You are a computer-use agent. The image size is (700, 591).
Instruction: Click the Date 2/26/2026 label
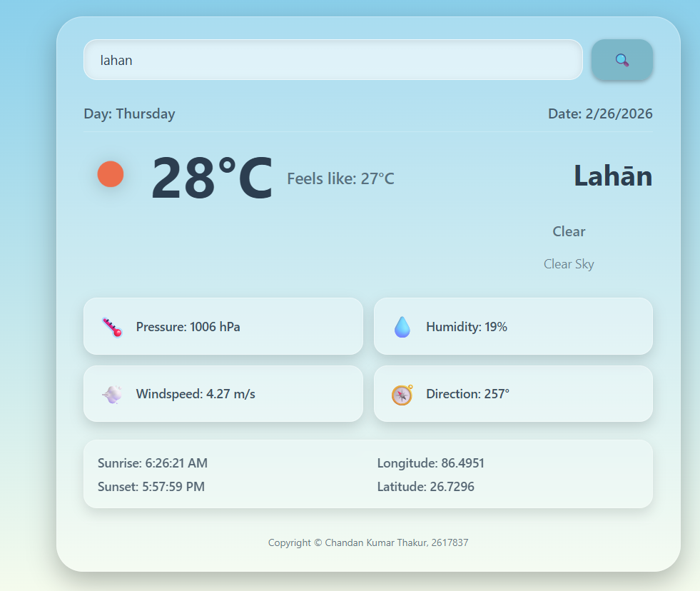600,113
